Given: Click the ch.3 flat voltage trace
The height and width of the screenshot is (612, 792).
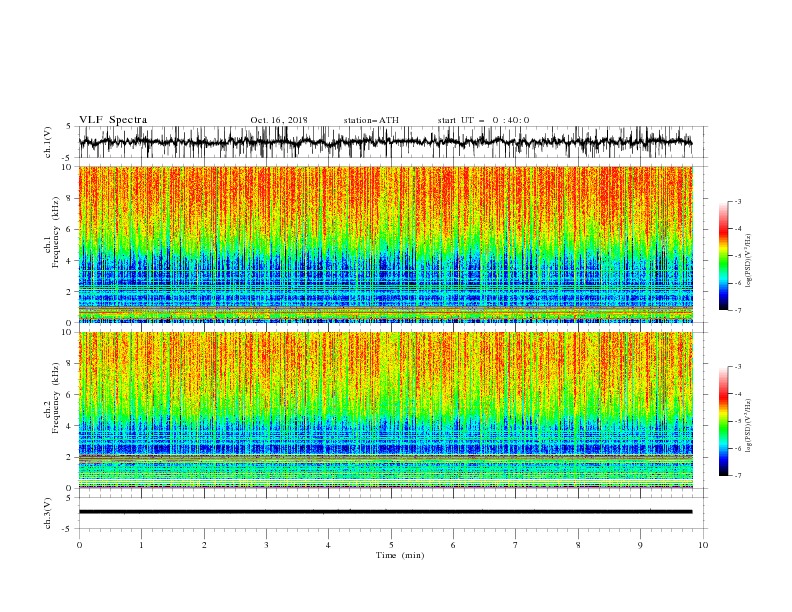Looking at the screenshot, I should pos(385,512).
